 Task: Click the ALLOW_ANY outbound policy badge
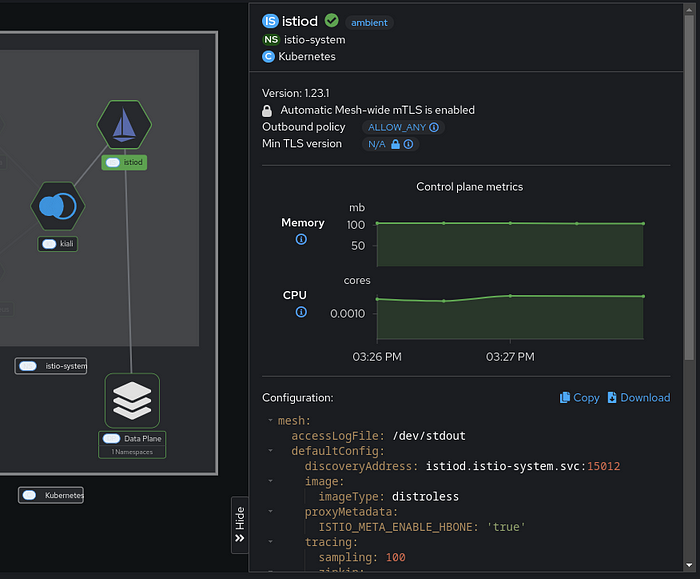[x=403, y=127]
